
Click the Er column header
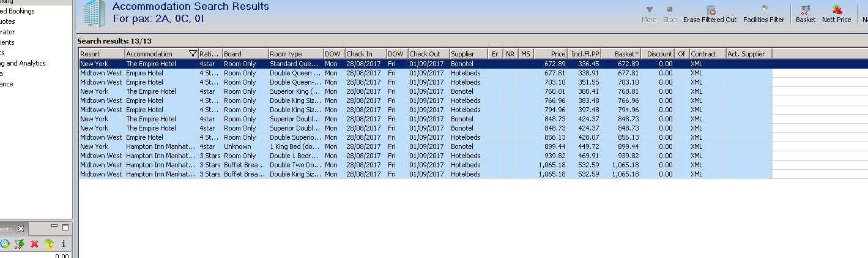click(495, 54)
